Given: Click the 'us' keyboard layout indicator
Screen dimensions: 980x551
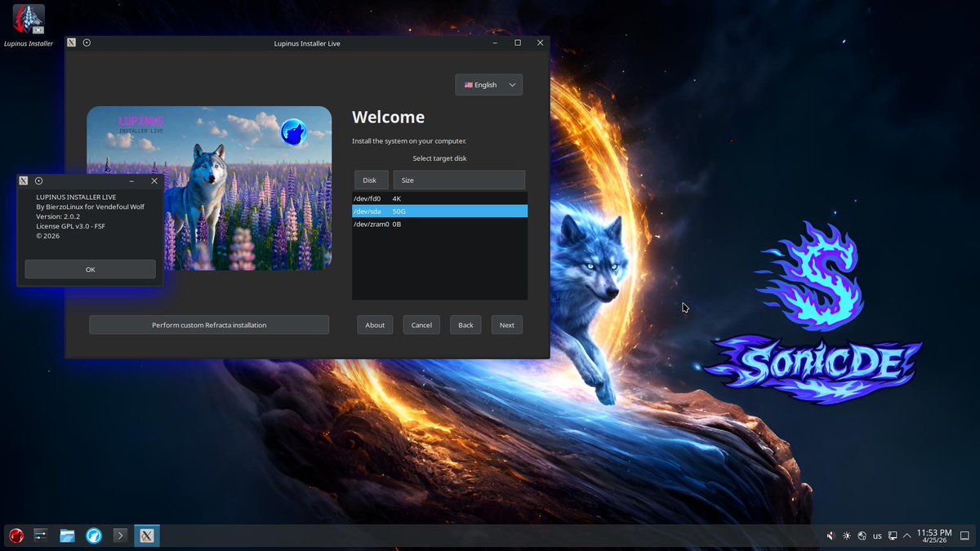Looking at the screenshot, I should click(x=877, y=536).
